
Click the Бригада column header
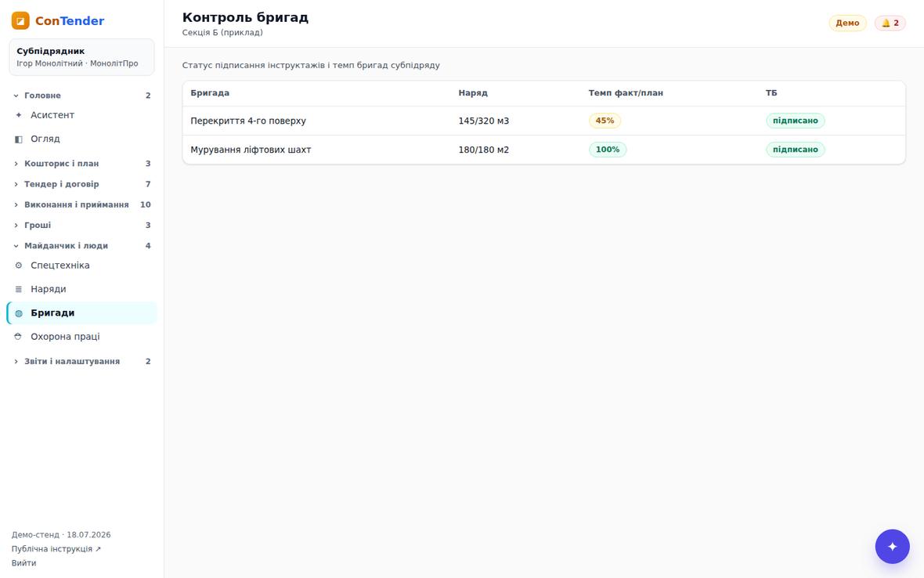pos(210,93)
